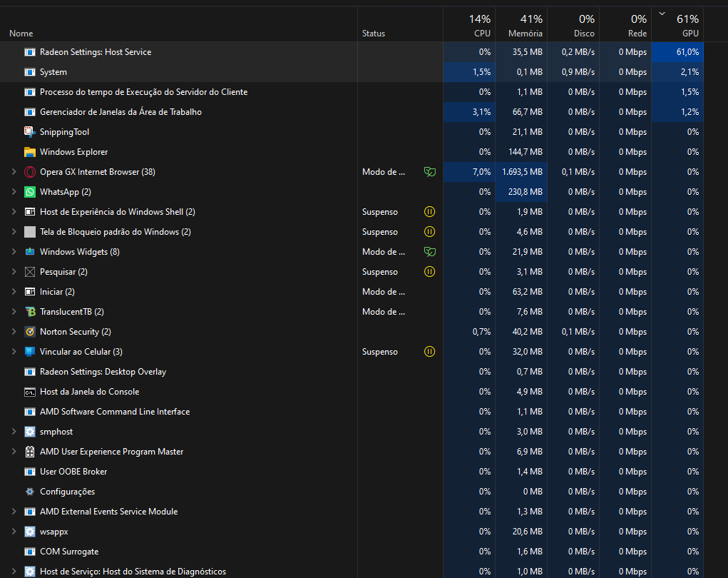Click the Opera GX Internet Browser icon

(x=30, y=172)
